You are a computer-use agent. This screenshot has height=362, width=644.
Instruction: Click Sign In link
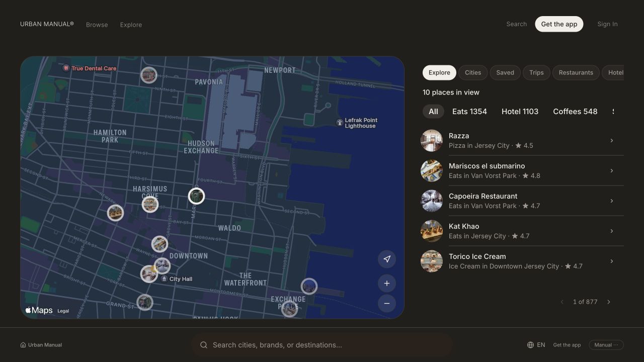click(607, 24)
